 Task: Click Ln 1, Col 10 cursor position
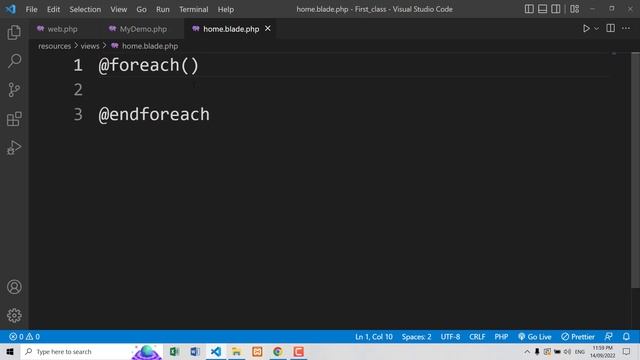click(x=373, y=337)
